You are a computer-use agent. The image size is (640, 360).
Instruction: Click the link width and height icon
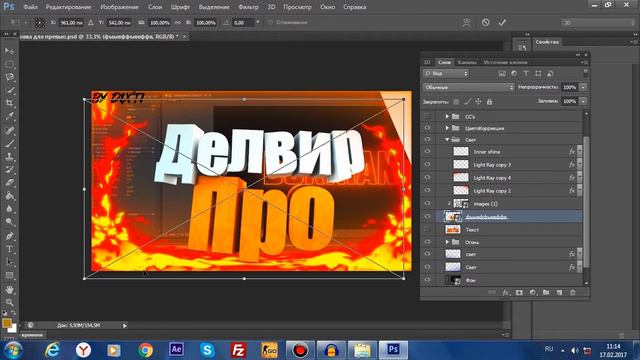click(x=178, y=23)
